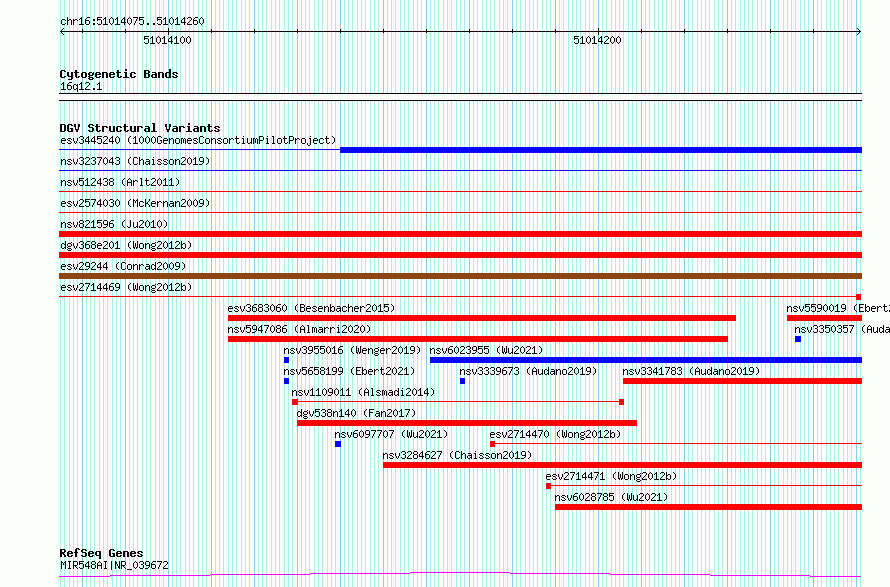
Task: Click the brown esv29244 Conrad2009 bar
Action: (460, 276)
